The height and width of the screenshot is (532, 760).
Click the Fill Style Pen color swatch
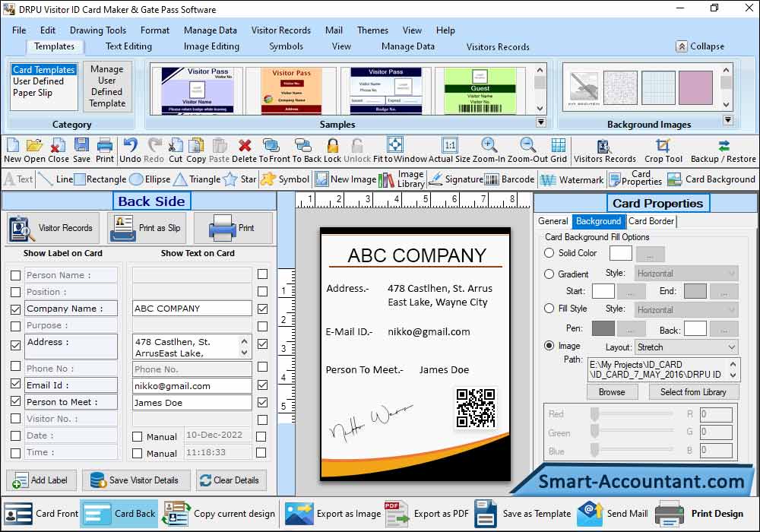[603, 328]
